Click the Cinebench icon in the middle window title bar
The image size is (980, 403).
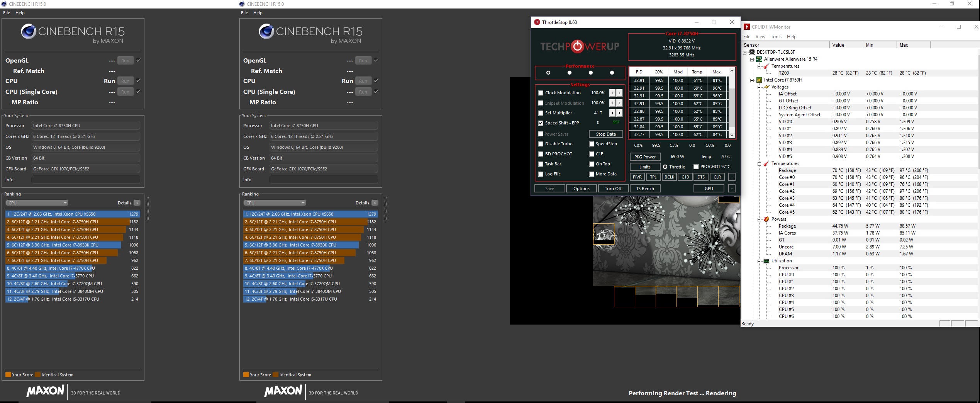(x=242, y=4)
